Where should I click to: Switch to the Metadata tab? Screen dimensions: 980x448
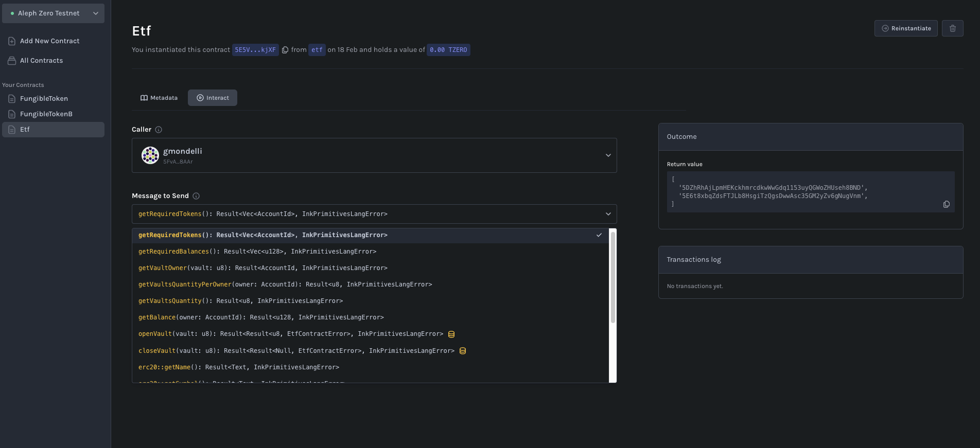pos(159,98)
